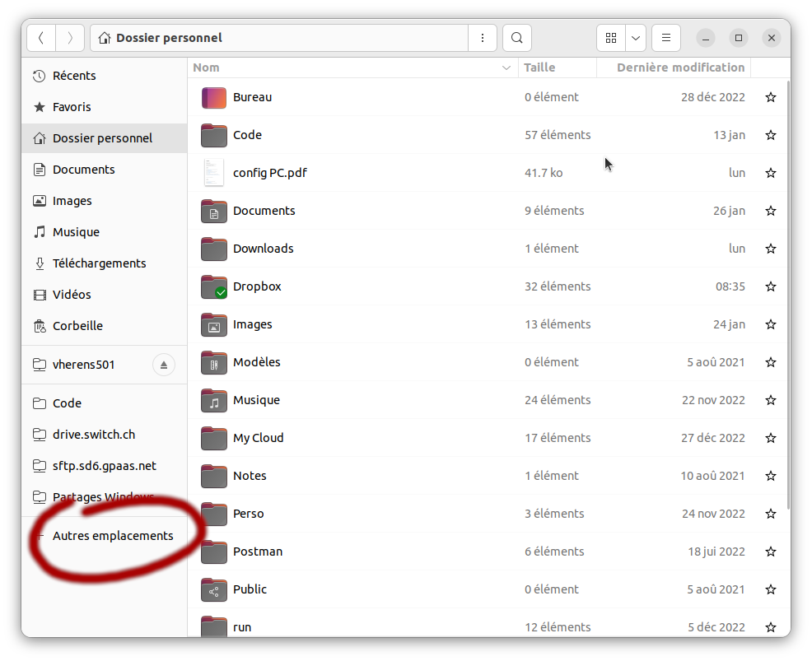
Task: Click the vertical scrollbar in file list
Action: pyautogui.click(x=788, y=288)
